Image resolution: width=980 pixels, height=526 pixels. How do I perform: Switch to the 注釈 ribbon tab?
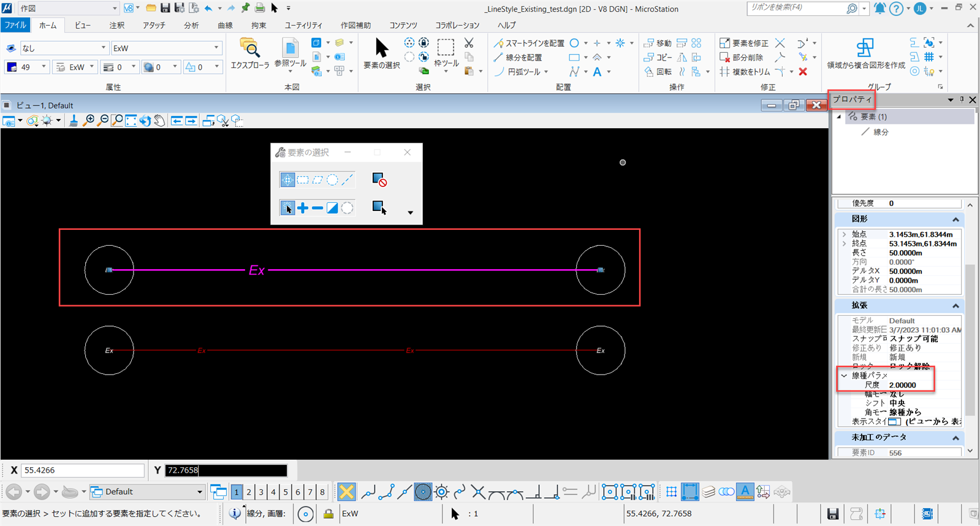[x=116, y=25]
